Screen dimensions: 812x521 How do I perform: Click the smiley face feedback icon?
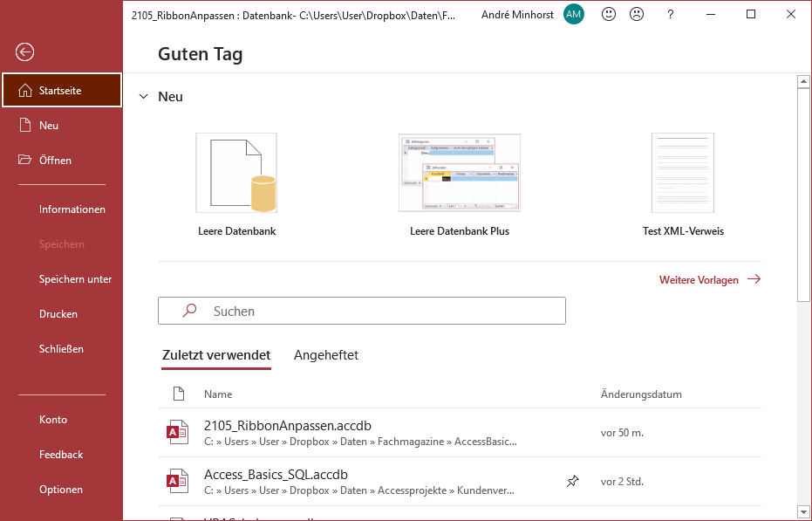pos(609,15)
